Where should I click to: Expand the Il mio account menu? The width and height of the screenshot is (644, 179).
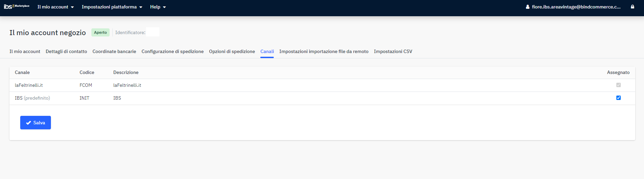coord(55,7)
